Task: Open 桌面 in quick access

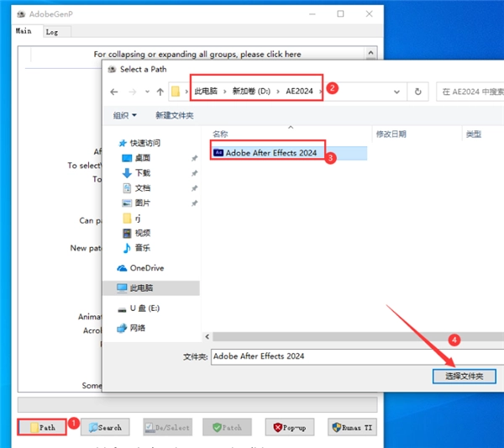Action: (x=142, y=158)
